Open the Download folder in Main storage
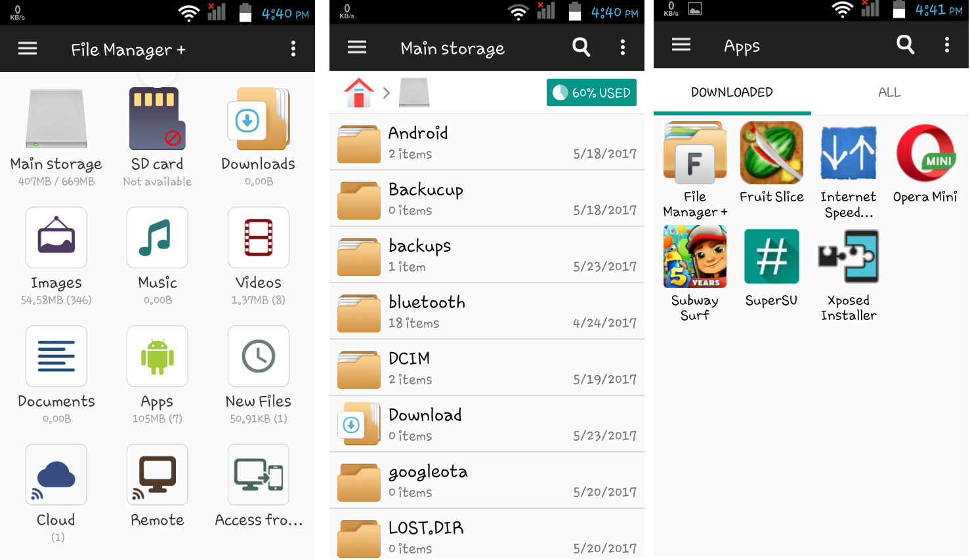This screenshot has height=560, width=970. [x=487, y=424]
